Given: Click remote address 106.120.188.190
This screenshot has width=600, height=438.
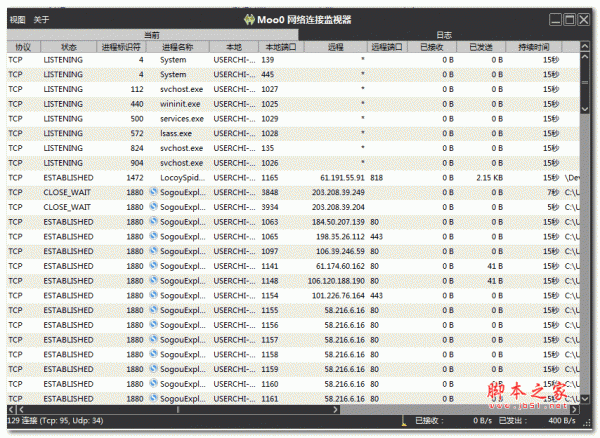Looking at the screenshot, I should 336,281.
